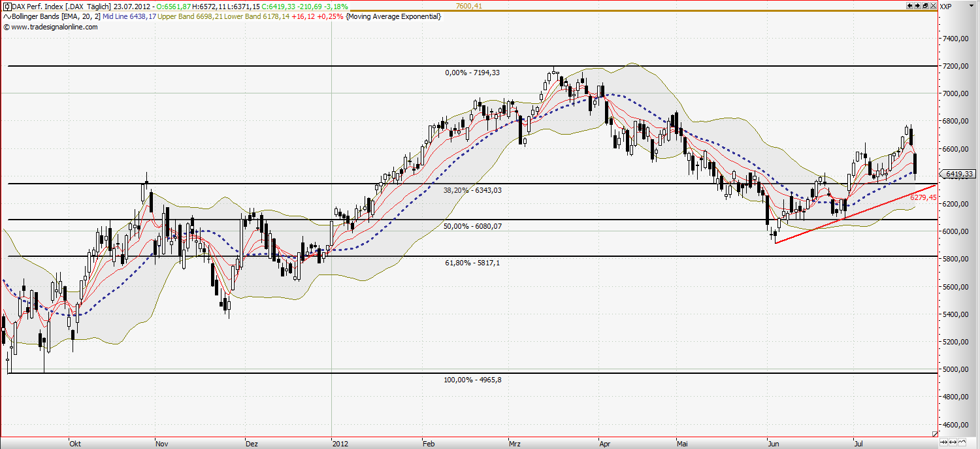
Task: Click the forward navigation arrow
Action: pyautogui.click(x=917, y=5)
